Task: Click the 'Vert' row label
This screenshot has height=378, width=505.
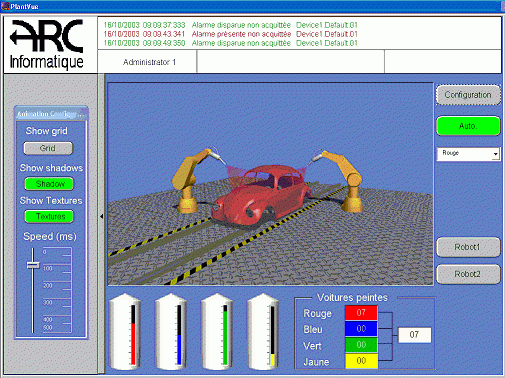Action: (x=312, y=346)
